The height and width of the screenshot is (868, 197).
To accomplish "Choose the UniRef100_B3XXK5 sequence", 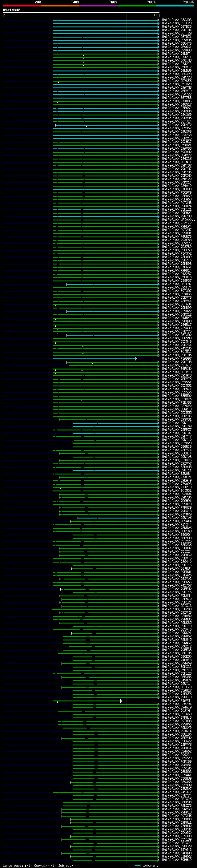I will (x=177, y=399).
